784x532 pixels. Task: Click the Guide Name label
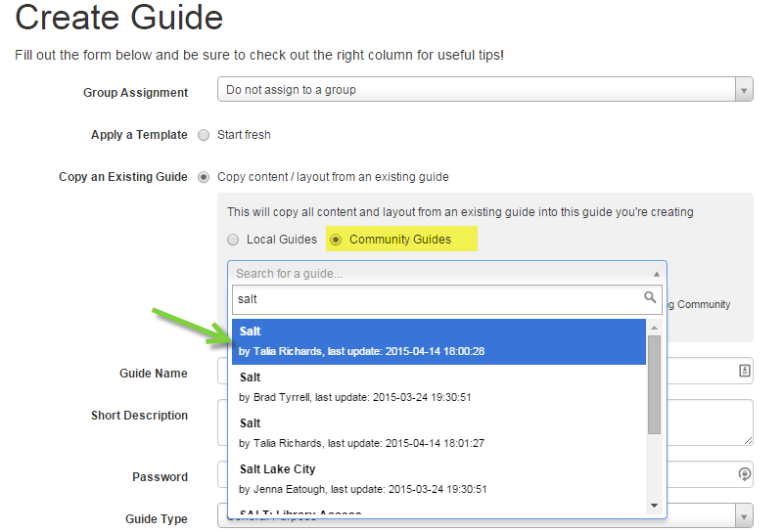(x=154, y=374)
